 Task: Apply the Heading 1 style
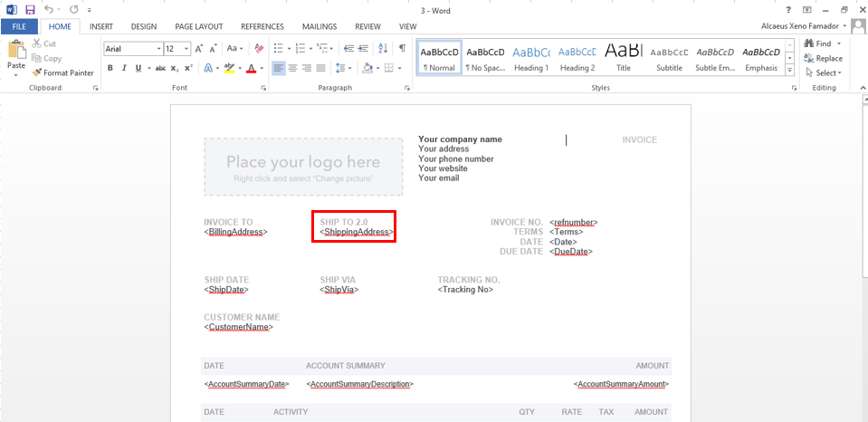click(531, 57)
